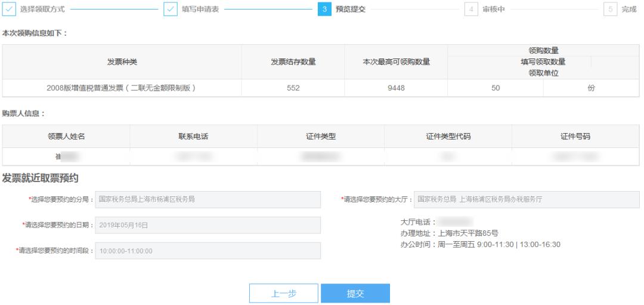Click the step 3 预览提交 number badge
This screenshot has width=644, height=305.
(324, 10)
